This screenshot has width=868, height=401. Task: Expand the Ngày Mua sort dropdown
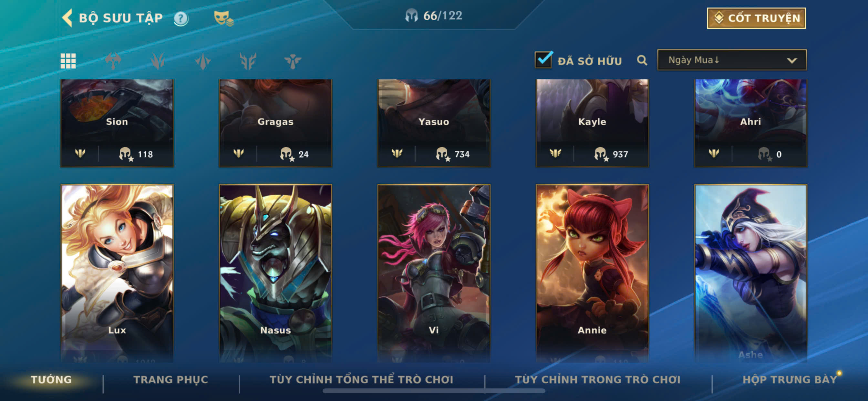tap(731, 60)
